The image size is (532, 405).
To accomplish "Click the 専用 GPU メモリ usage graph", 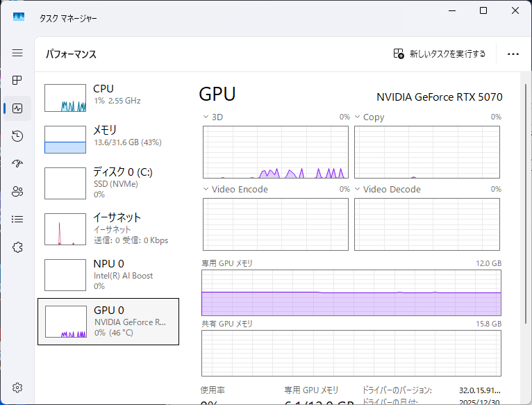I will [351, 292].
